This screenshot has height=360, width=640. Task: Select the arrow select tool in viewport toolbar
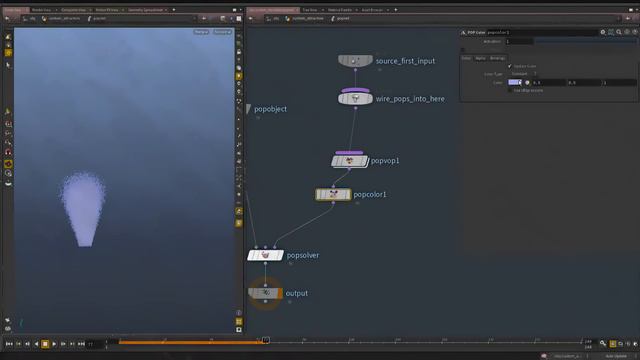click(8, 65)
